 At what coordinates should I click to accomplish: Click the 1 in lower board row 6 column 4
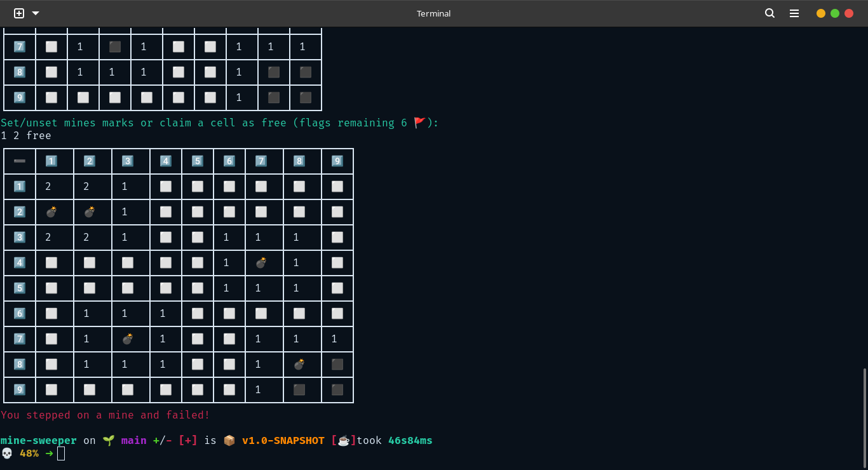click(x=163, y=313)
